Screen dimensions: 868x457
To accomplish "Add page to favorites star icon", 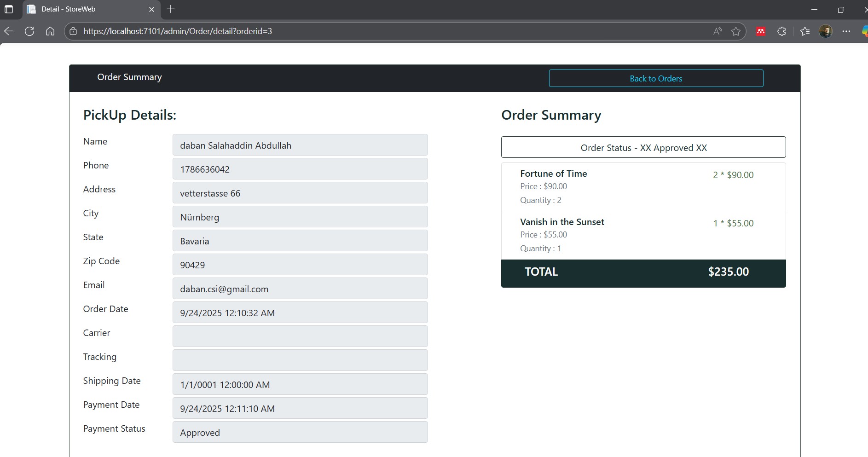I will (x=735, y=31).
